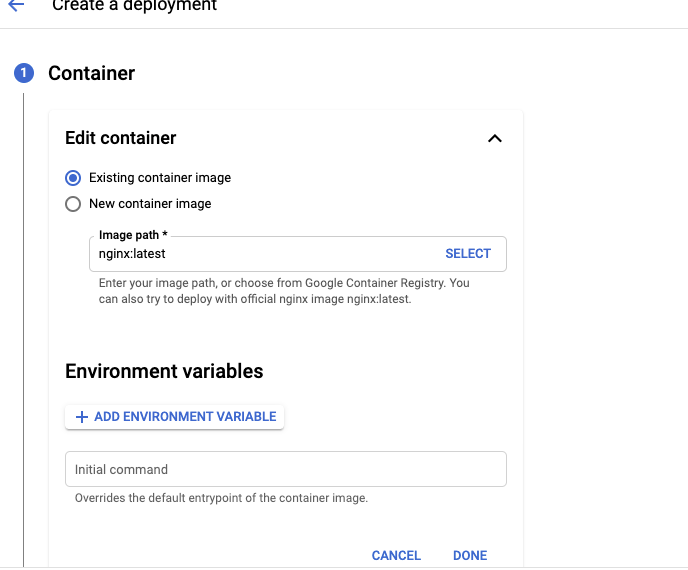Go back using the left arrow icon
Image resolution: width=688 pixels, height=570 pixels.
click(x=16, y=5)
